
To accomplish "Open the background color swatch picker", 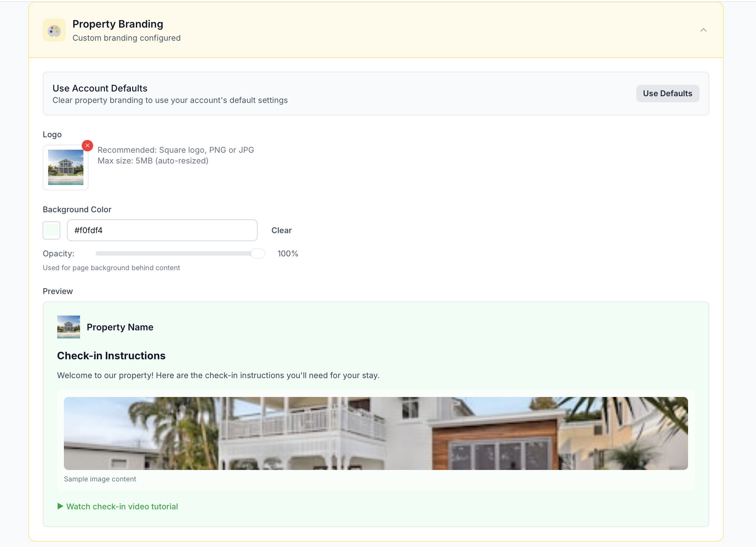I will click(x=51, y=230).
